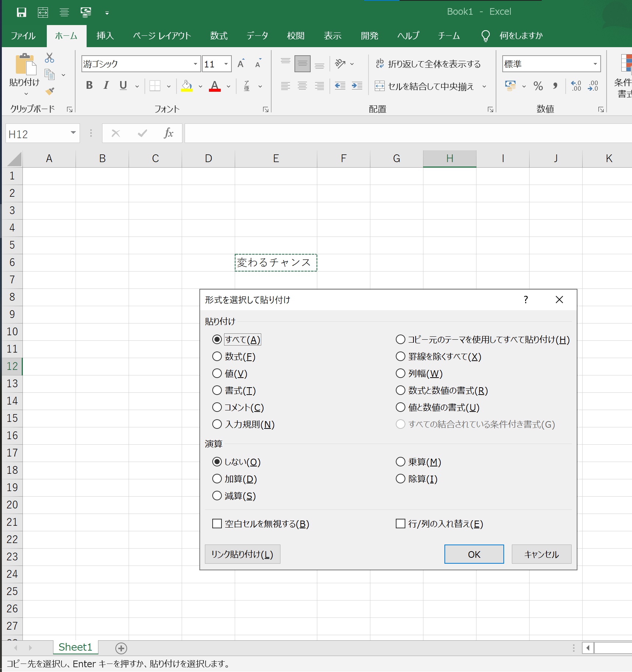Open the フォント dialog launcher
This screenshot has width=632, height=672.
click(266, 109)
